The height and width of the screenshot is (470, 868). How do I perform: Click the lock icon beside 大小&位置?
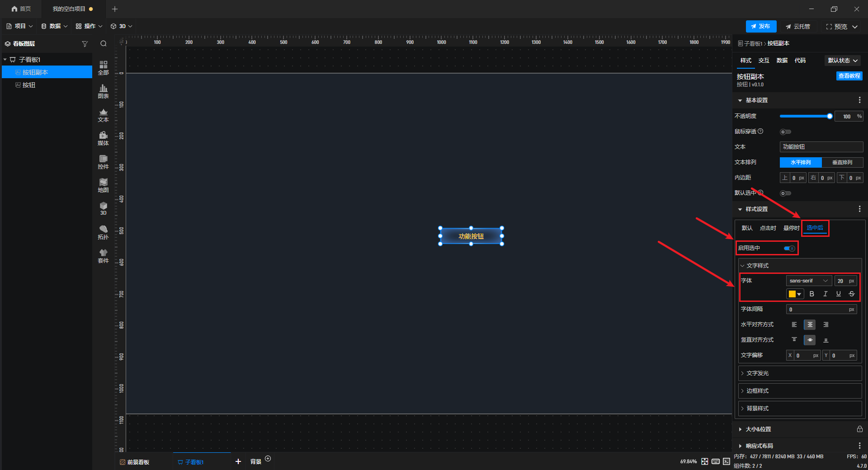859,429
